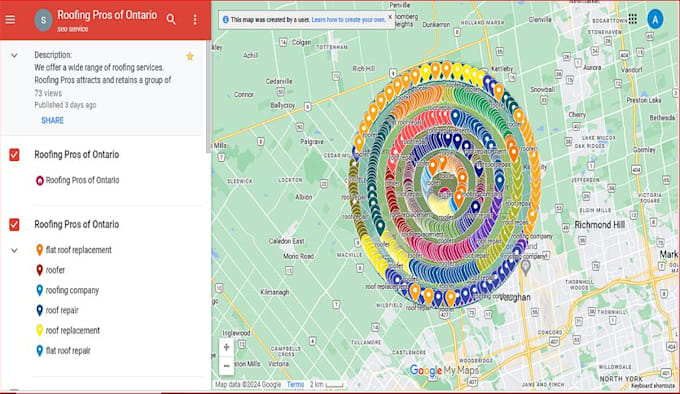Screen dimensions: 680x394
Task: Star this map with the yellow star icon
Action: click(x=190, y=56)
